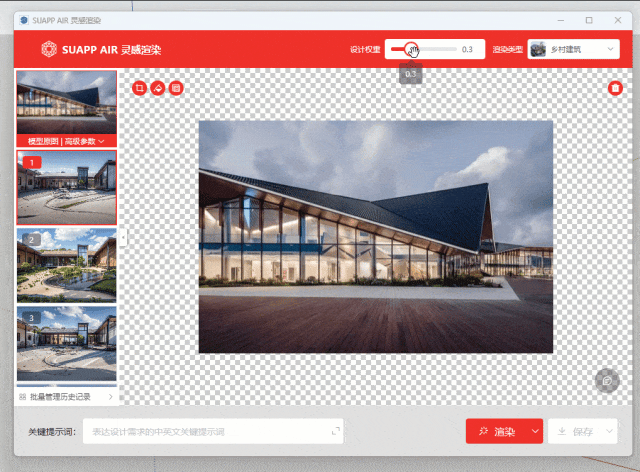
Task: Click the 设计权重 slider handle
Action: click(411, 49)
